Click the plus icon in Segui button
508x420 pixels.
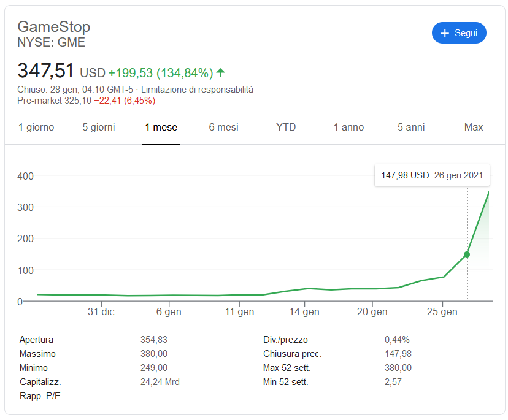445,33
